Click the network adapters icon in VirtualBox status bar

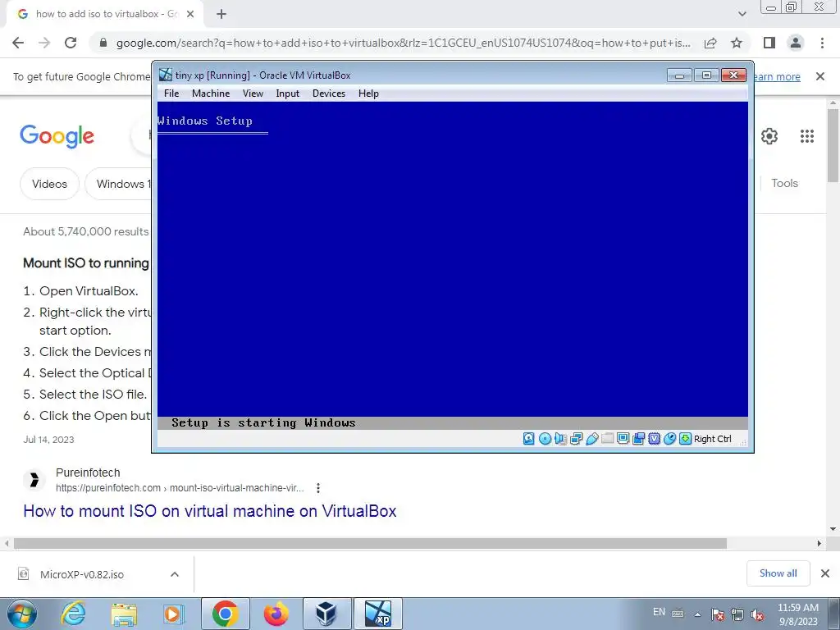click(x=576, y=439)
